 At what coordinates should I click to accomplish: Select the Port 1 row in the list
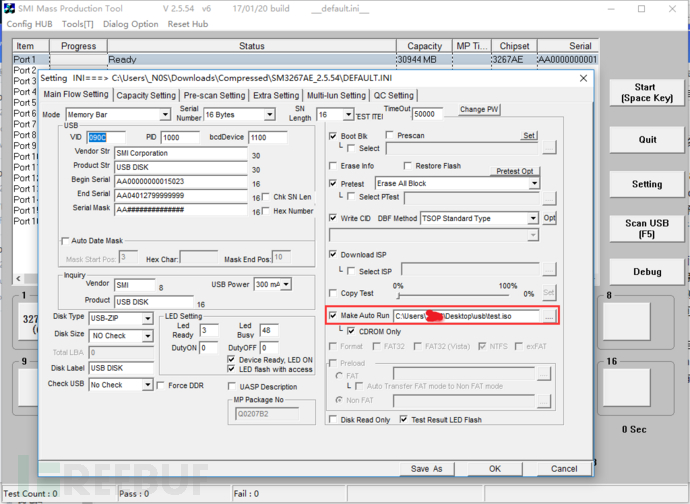(x=305, y=59)
